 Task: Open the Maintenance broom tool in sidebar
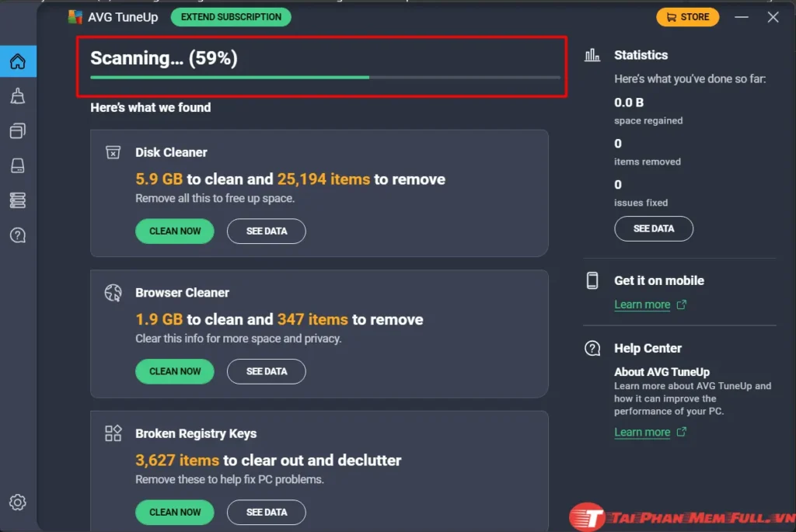(x=18, y=96)
